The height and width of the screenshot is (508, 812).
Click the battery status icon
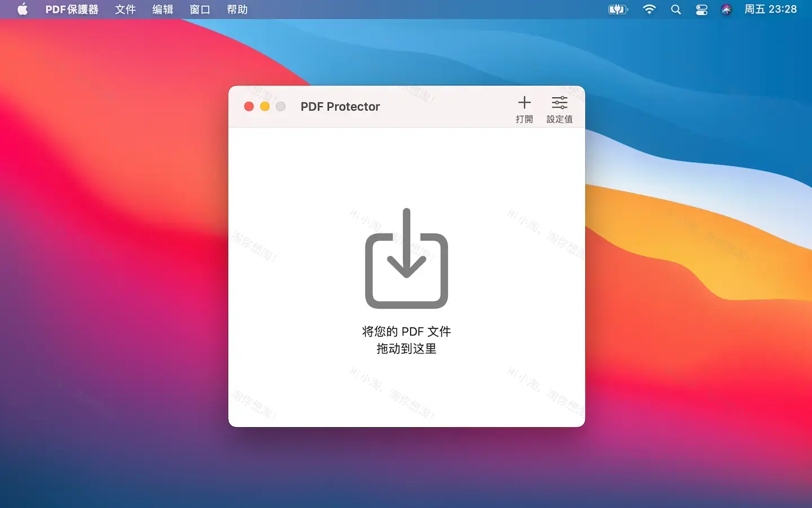click(x=617, y=9)
